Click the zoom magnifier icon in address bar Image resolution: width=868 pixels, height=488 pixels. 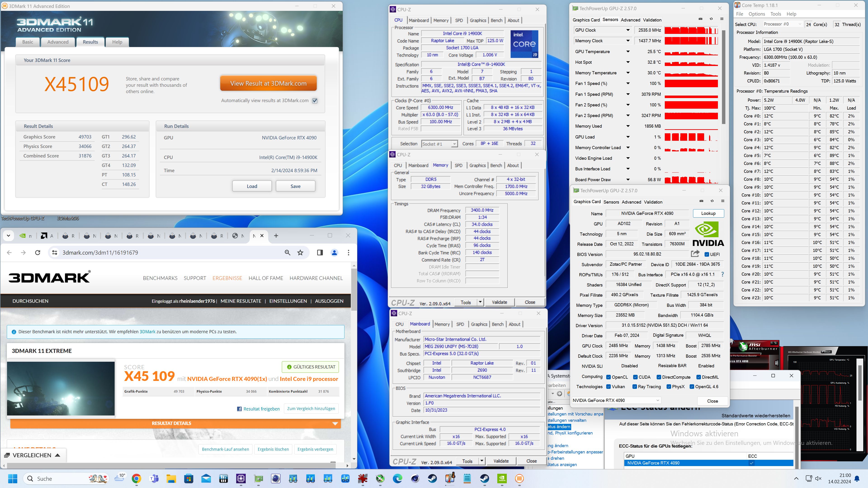coord(288,253)
